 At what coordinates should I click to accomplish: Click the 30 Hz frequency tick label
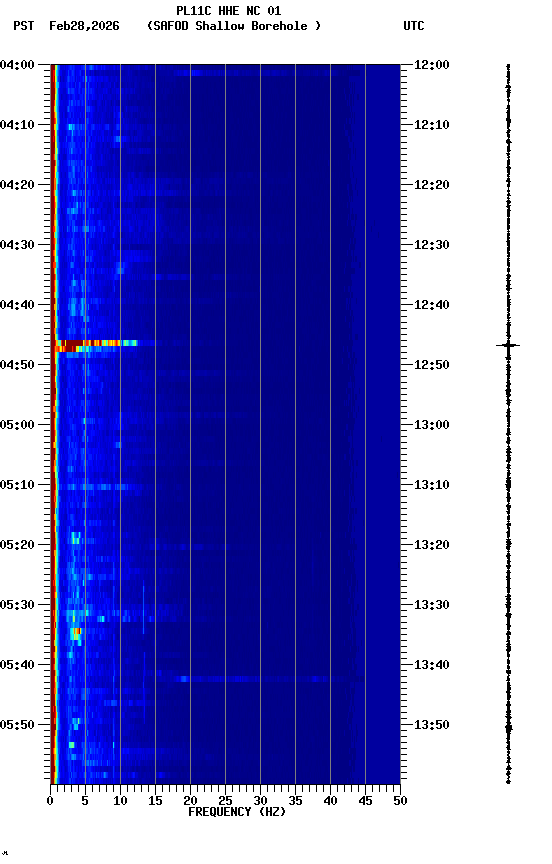pos(260,801)
